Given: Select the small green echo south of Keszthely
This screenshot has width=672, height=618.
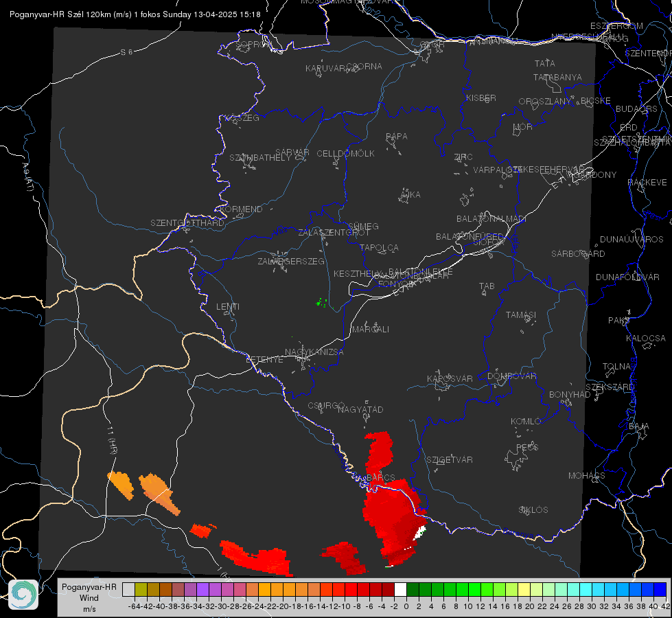Looking at the screenshot, I should point(321,303).
